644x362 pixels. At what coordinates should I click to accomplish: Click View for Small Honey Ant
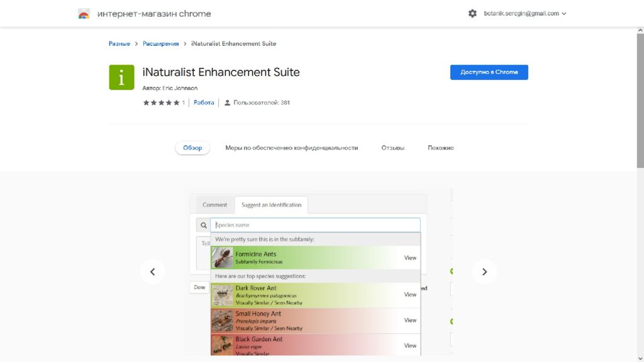click(410, 320)
